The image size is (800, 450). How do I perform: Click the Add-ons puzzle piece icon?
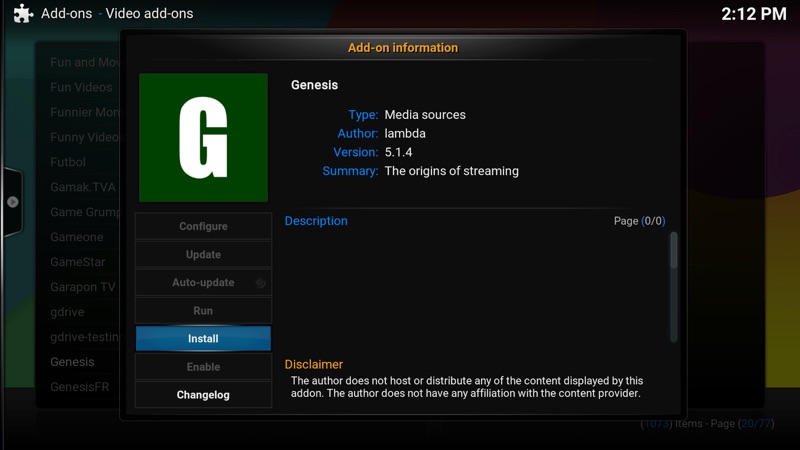pyautogui.click(x=23, y=14)
